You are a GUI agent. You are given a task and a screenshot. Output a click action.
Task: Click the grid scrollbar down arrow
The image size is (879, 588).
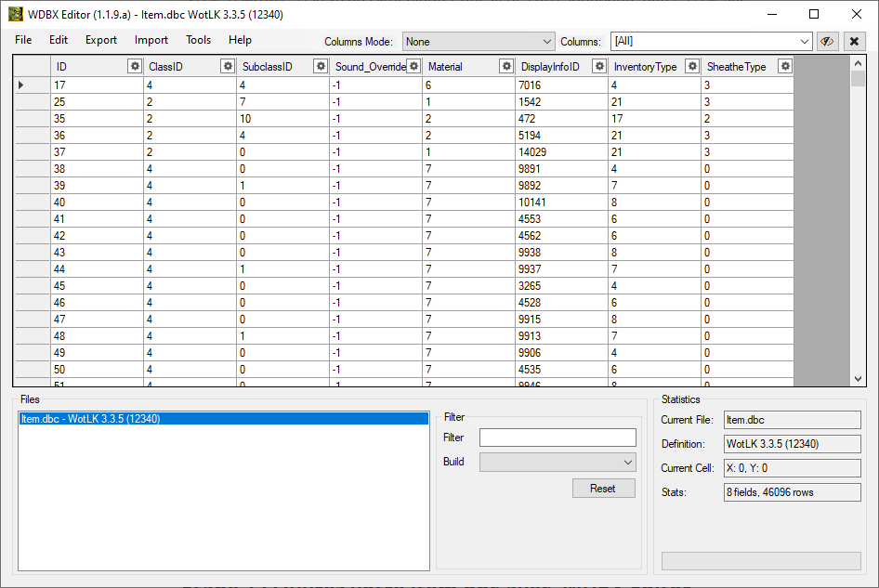(858, 379)
